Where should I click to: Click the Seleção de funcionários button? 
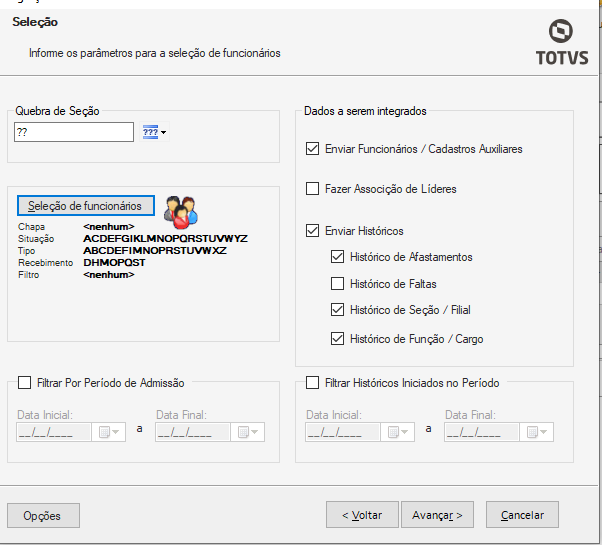[x=85, y=205]
